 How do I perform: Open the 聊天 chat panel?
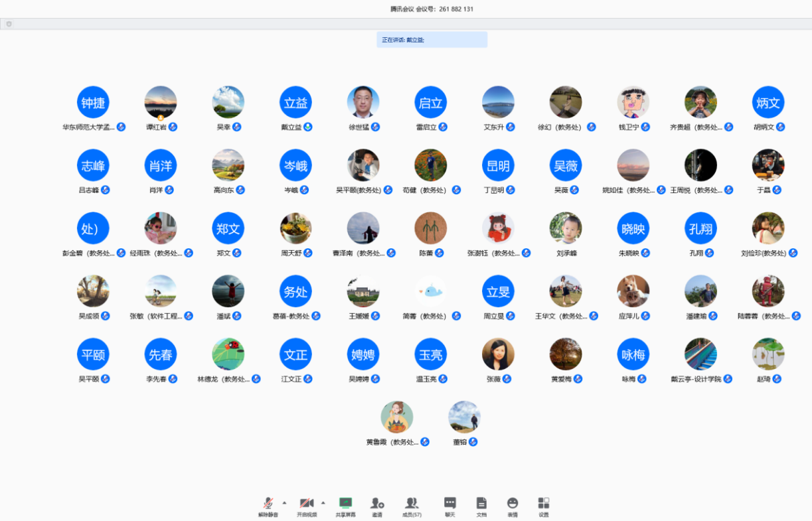point(450,506)
